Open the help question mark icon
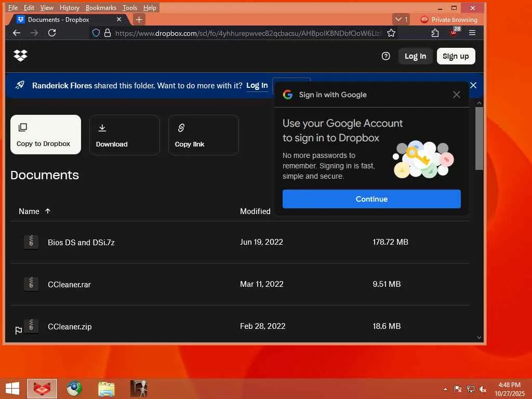The width and height of the screenshot is (532, 399). click(x=386, y=56)
